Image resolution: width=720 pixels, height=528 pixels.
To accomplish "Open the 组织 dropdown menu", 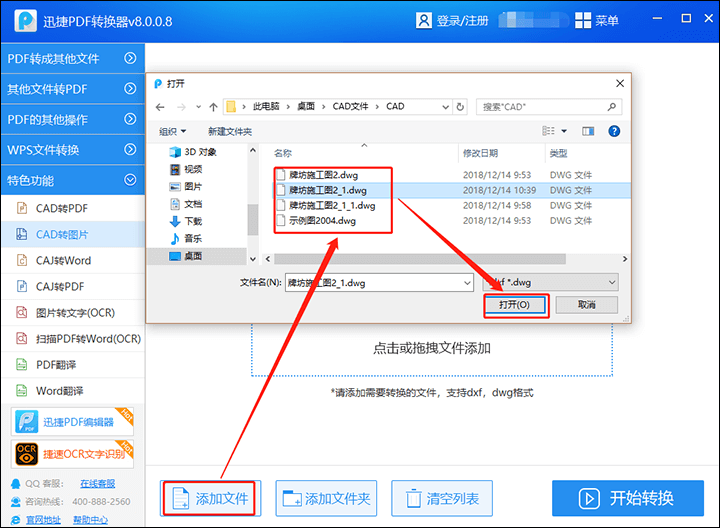I will pos(173,132).
